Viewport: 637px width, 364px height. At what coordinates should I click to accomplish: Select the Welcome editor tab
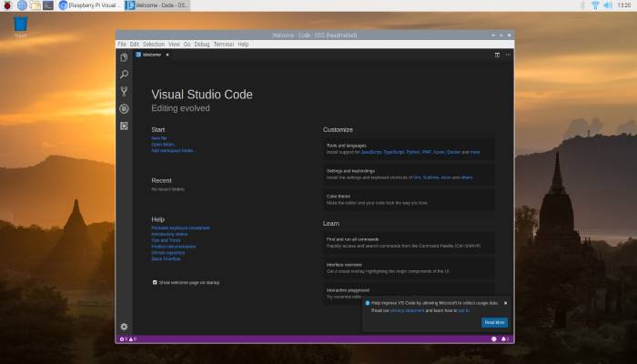[x=151, y=55]
